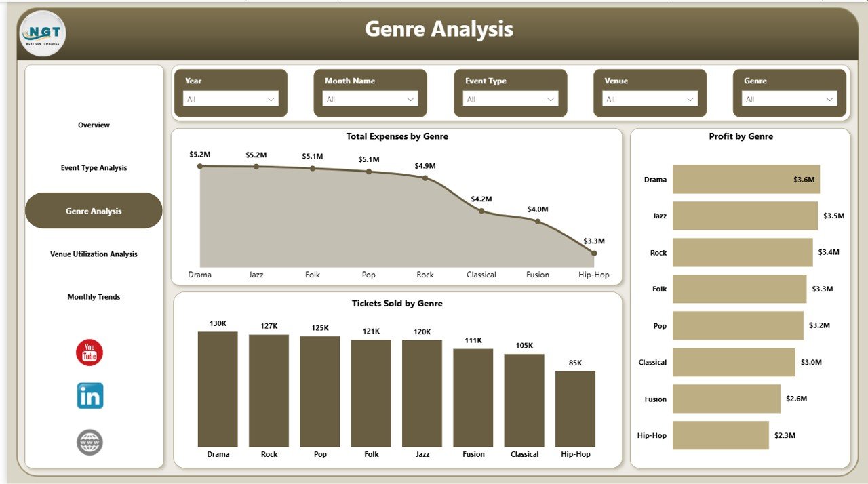Select the Hip-Hop bar showing 85K tickets
Viewport: 868px width, 484px height.
(x=575, y=407)
